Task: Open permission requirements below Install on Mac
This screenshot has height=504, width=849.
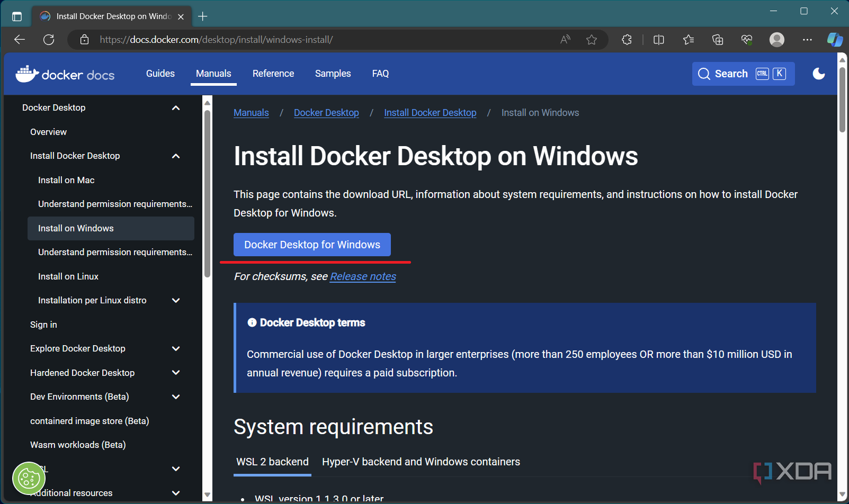Action: pyautogui.click(x=115, y=204)
